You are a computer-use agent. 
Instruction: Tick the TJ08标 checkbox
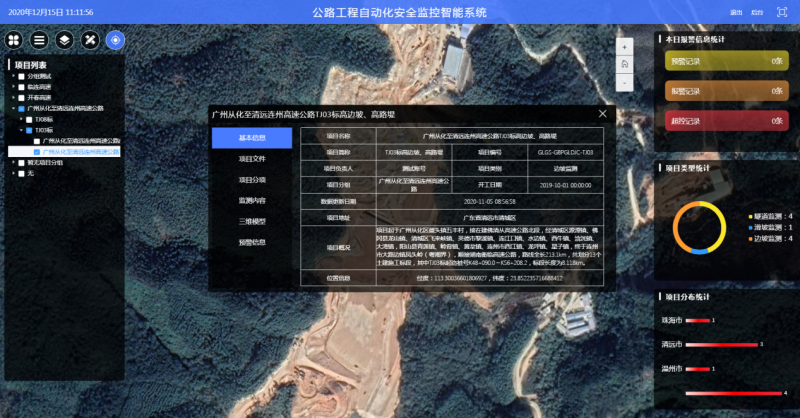[30, 119]
